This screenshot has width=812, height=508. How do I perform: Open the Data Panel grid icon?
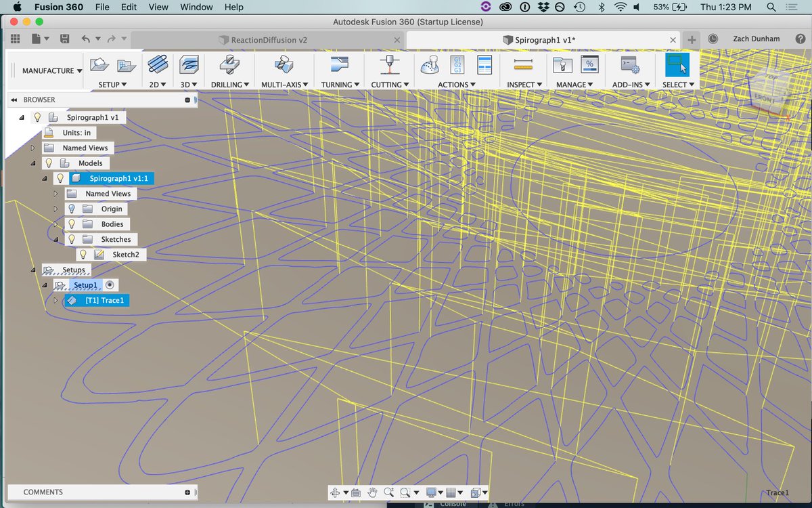click(x=16, y=39)
